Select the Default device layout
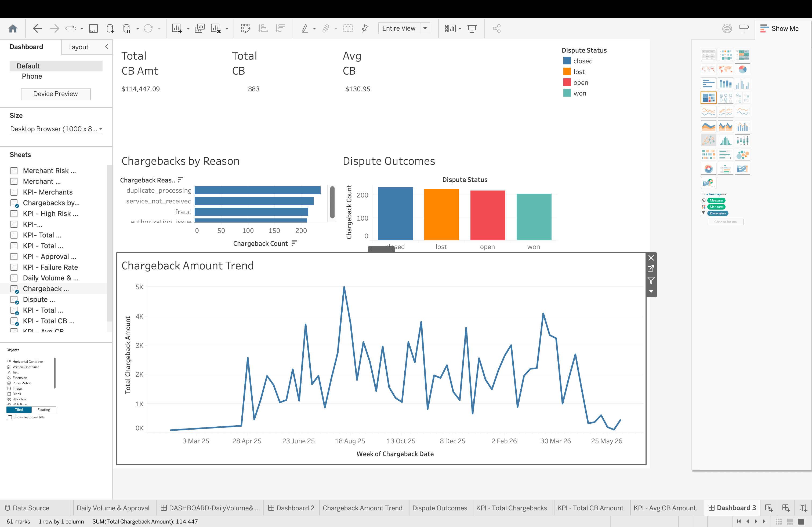812x527 pixels. (56, 66)
